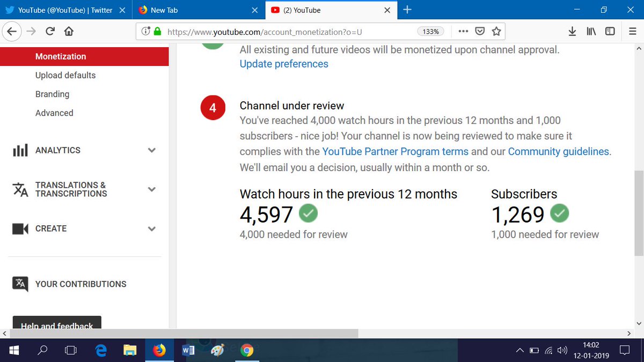The image size is (644, 362).
Task: Click the 4,597 watch hours value
Action: [x=266, y=215]
